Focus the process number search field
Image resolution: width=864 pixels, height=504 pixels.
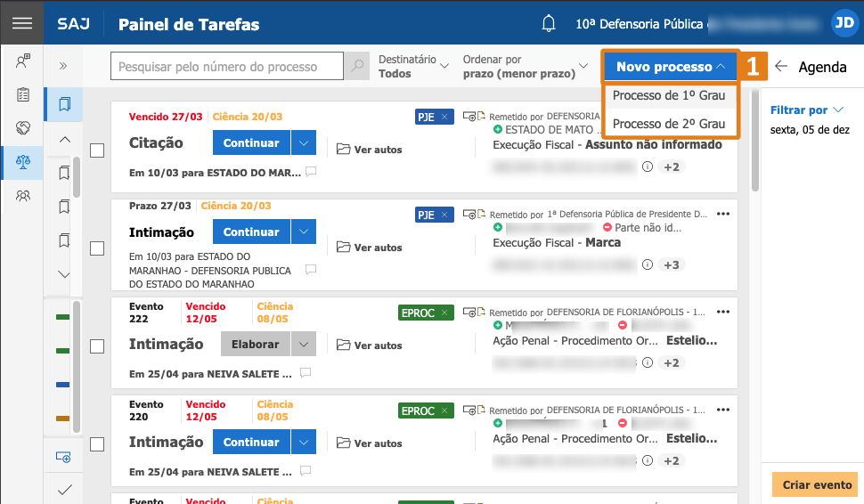227,66
